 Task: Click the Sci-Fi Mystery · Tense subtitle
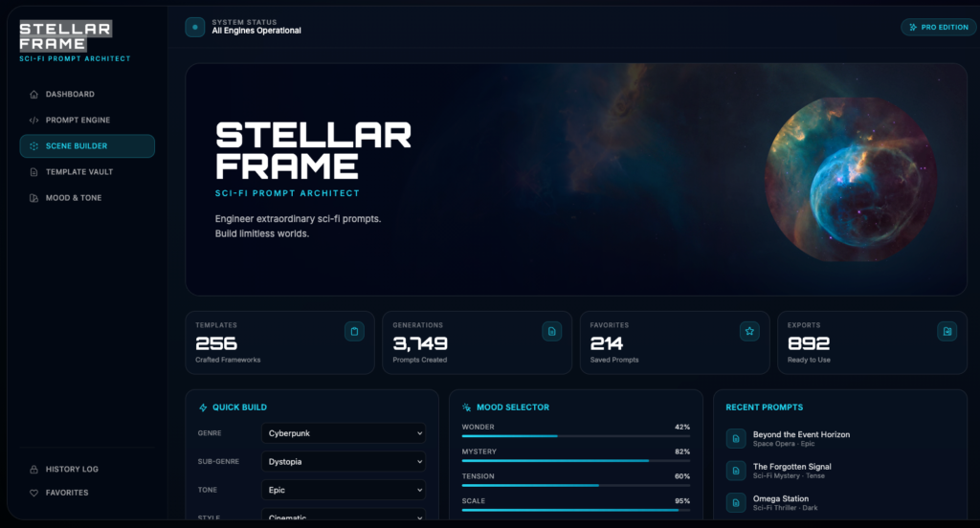[x=789, y=476]
